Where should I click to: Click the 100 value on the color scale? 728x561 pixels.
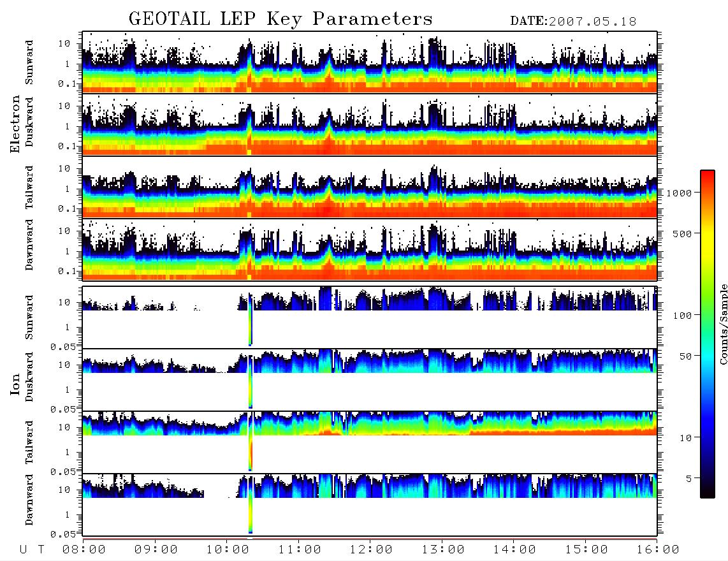pyautogui.click(x=683, y=316)
